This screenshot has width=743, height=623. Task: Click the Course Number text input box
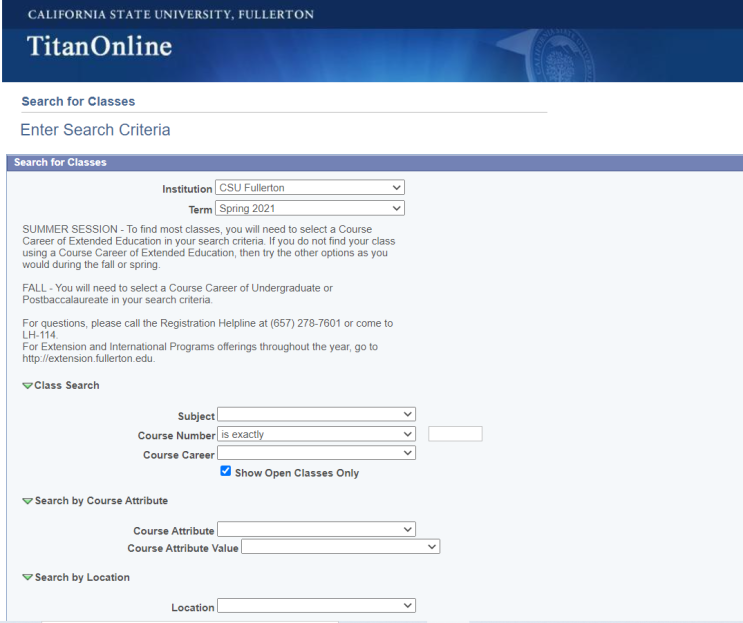pyautogui.click(x=455, y=434)
